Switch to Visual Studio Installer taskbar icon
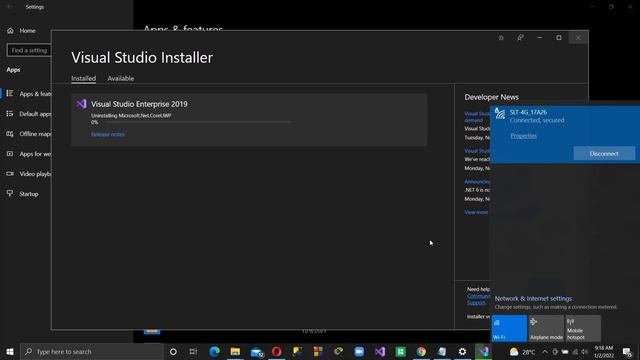This screenshot has width=640, height=360. pyautogui.click(x=483, y=351)
